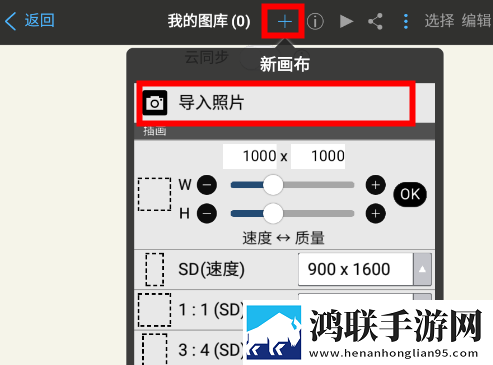Tap 编辑 in the top bar
The height and width of the screenshot is (365, 493).
point(477,21)
